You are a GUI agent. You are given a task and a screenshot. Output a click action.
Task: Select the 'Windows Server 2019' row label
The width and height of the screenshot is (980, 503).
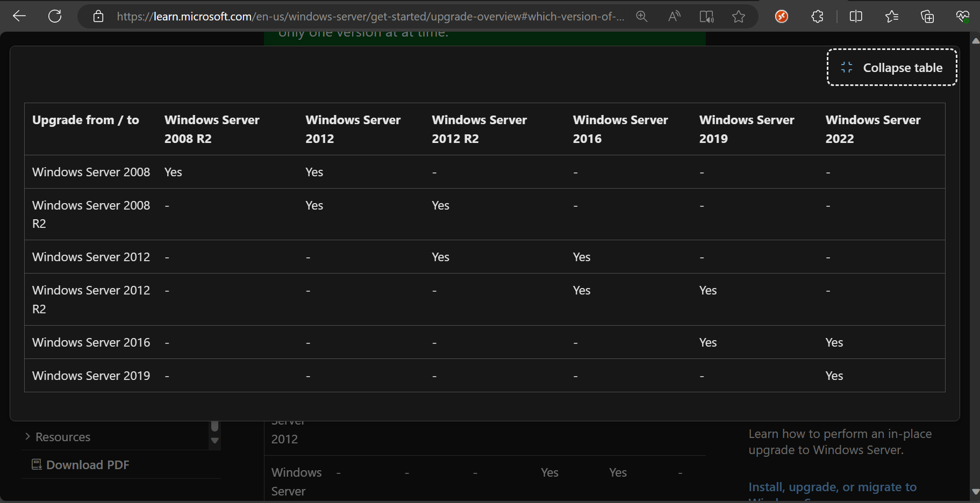[x=91, y=376]
